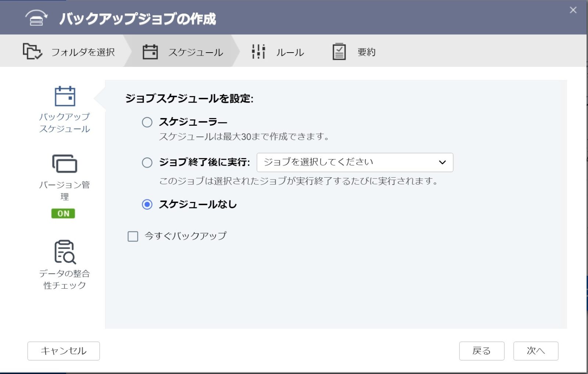Open the backup schedule sidebar calendar icon
This screenshot has width=588, height=374.
click(65, 96)
